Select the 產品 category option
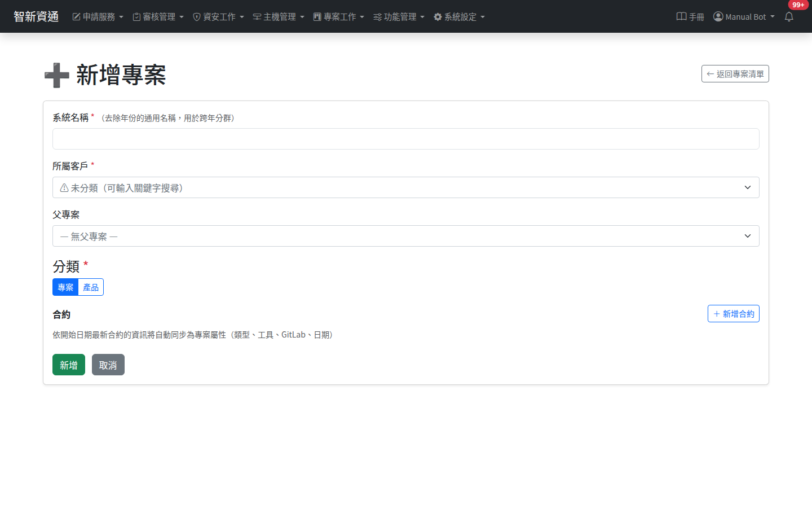Viewport: 812px width, 508px height. click(91, 287)
